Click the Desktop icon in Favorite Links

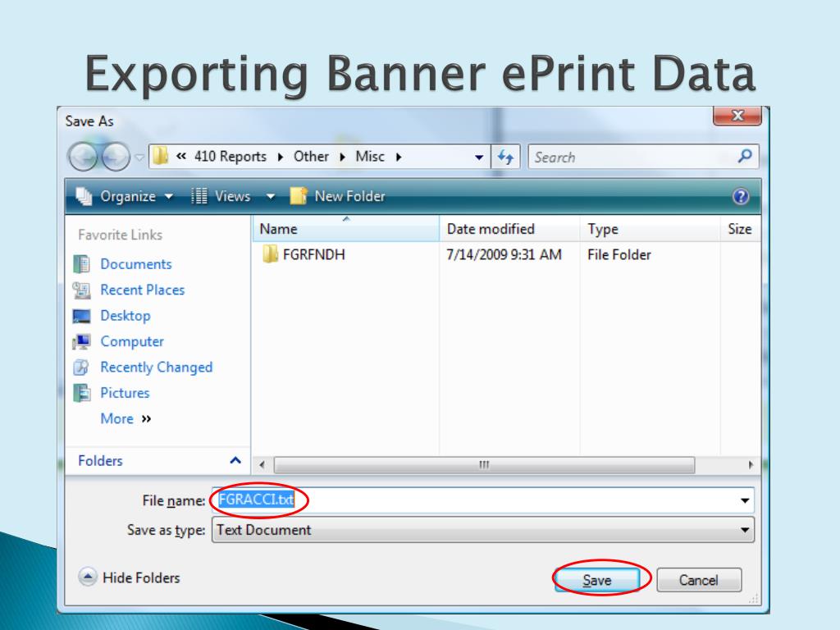pyautogui.click(x=81, y=316)
